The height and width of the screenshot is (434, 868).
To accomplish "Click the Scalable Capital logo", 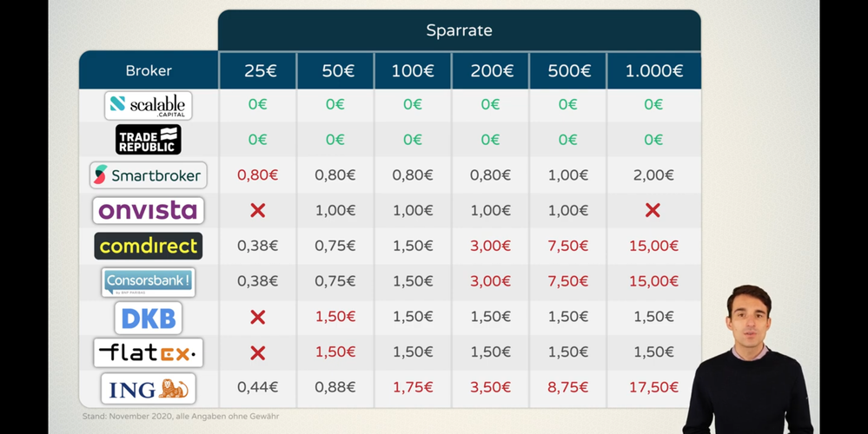I will [x=148, y=105].
